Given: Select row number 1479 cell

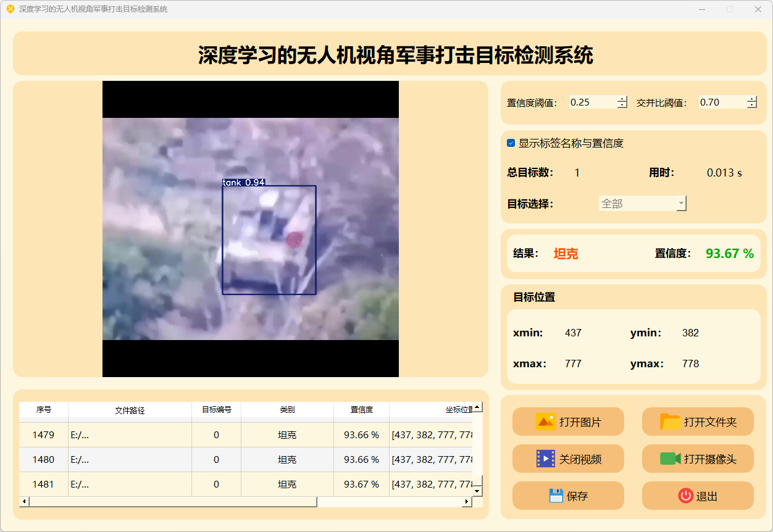Looking at the screenshot, I should click(x=43, y=435).
